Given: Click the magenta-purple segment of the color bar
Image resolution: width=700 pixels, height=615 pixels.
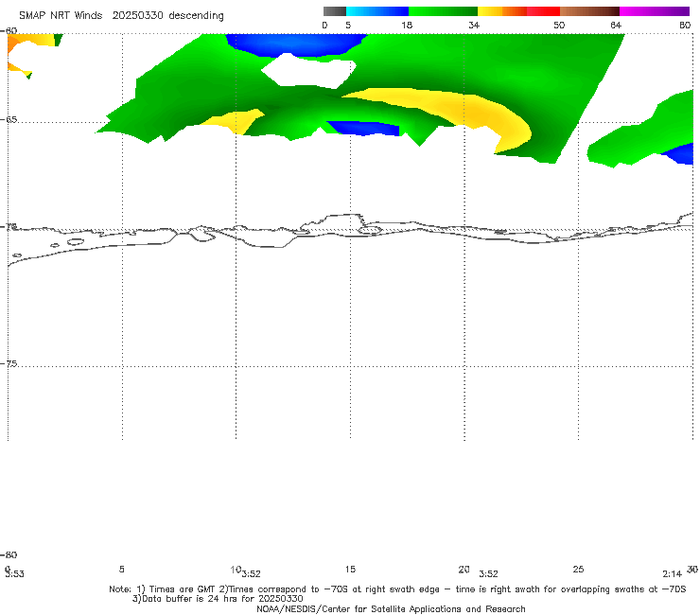Looking at the screenshot, I should (x=655, y=11).
